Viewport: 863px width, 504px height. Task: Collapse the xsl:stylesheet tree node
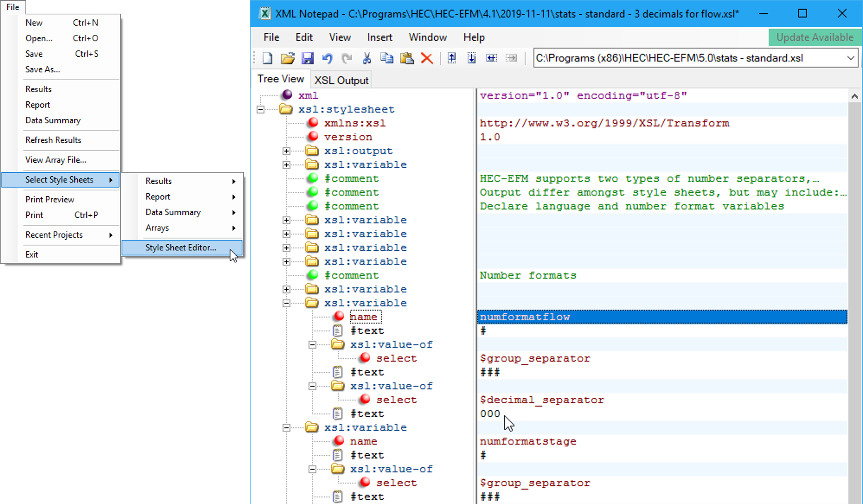[x=261, y=110]
